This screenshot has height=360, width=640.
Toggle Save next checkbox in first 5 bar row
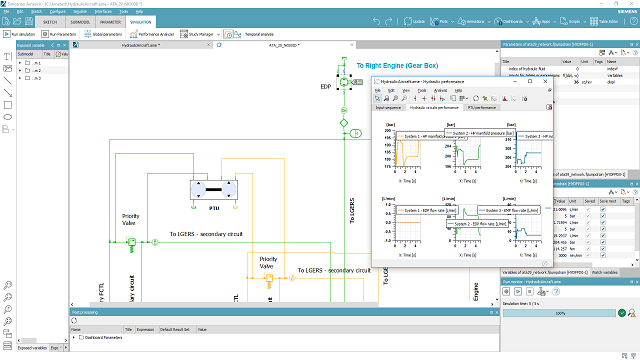(603, 216)
